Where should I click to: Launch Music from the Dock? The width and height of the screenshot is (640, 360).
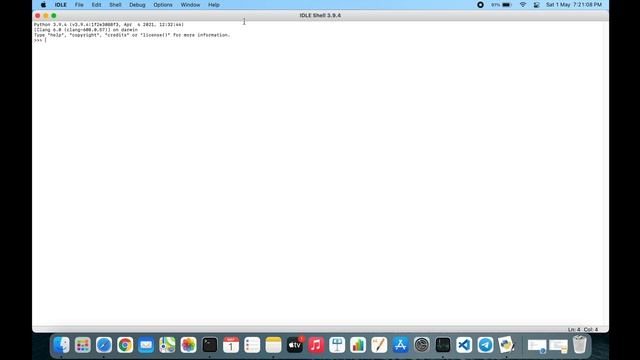coord(316,345)
